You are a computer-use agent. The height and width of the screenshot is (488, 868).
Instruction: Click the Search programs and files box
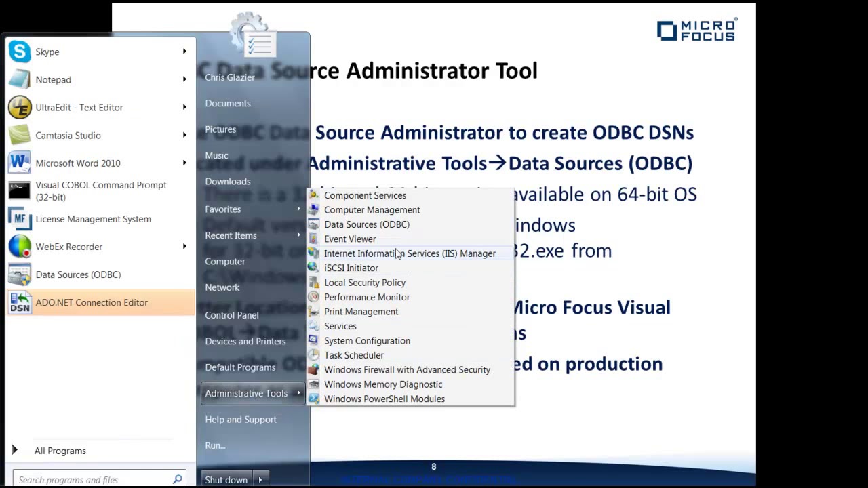click(99, 479)
